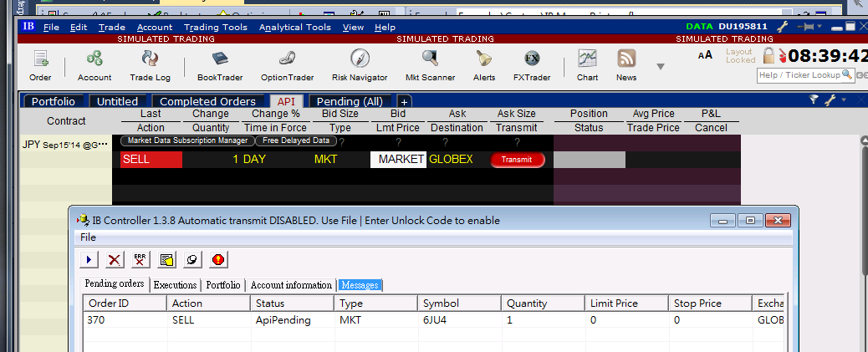Image resolution: width=868 pixels, height=352 pixels.
Task: Expand the toolbar overflow arrow after News
Action: pos(660,66)
